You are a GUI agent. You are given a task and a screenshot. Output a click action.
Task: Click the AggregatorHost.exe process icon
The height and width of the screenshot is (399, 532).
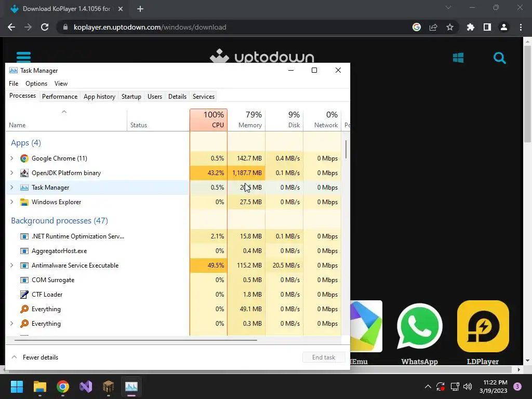[24, 251]
